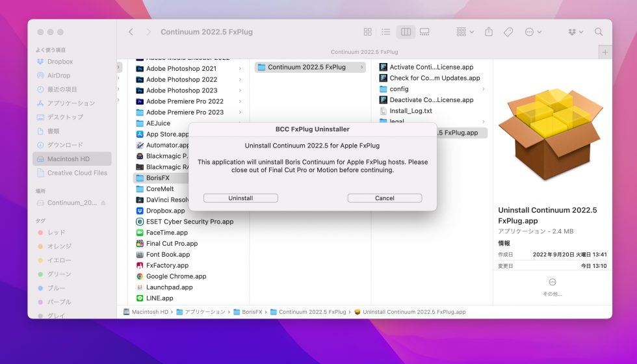Switch Finder to gallery view

[424, 32]
